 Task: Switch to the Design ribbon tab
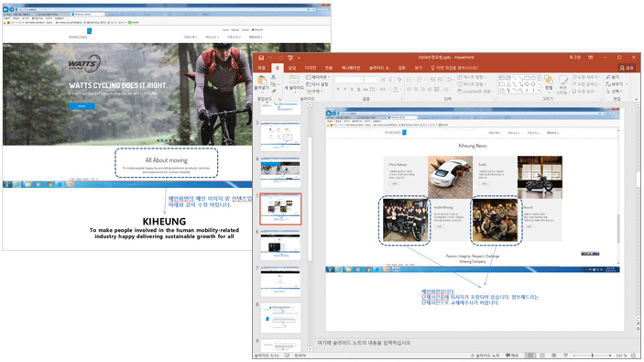(x=311, y=68)
